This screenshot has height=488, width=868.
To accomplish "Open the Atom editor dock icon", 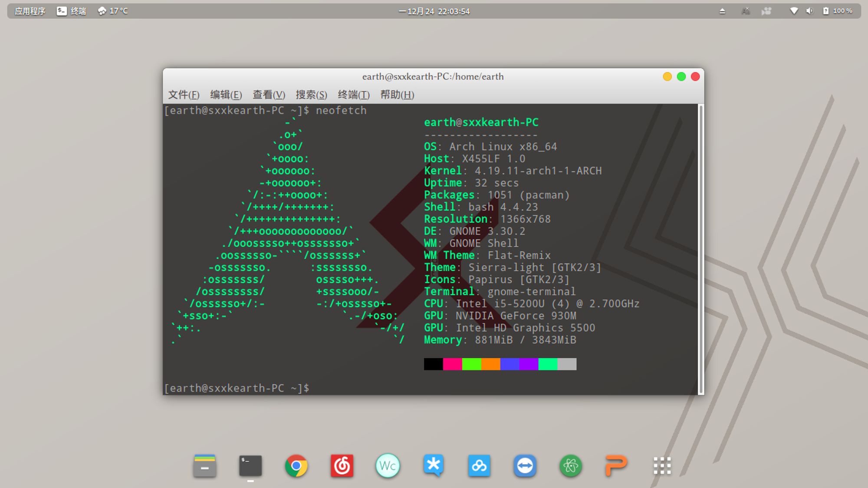I will 570,466.
